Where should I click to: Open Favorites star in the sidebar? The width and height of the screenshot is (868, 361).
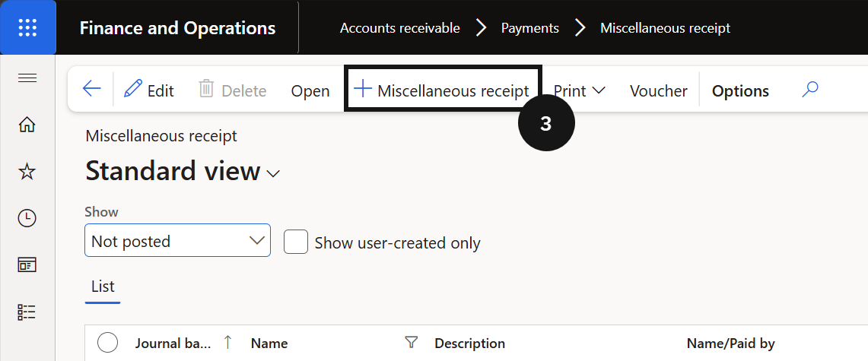click(x=27, y=172)
